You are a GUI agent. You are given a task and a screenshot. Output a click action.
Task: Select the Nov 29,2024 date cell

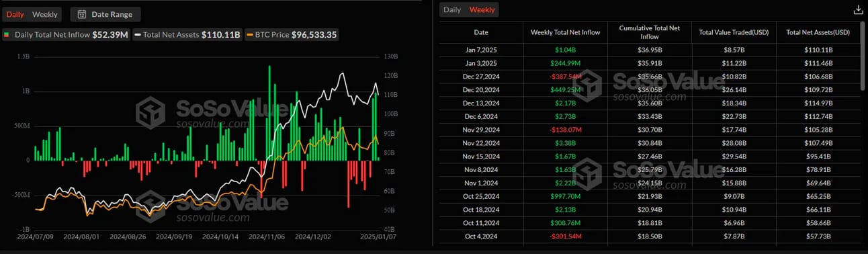pos(481,130)
